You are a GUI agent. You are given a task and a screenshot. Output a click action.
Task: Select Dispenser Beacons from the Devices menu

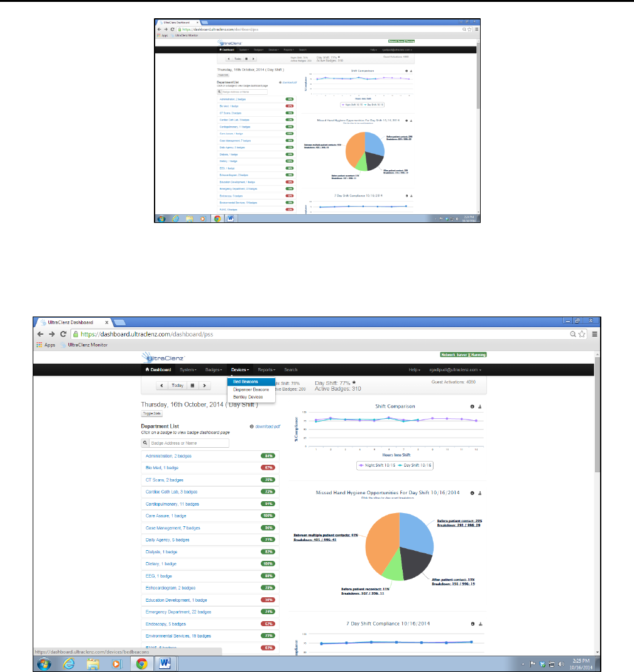251,389
